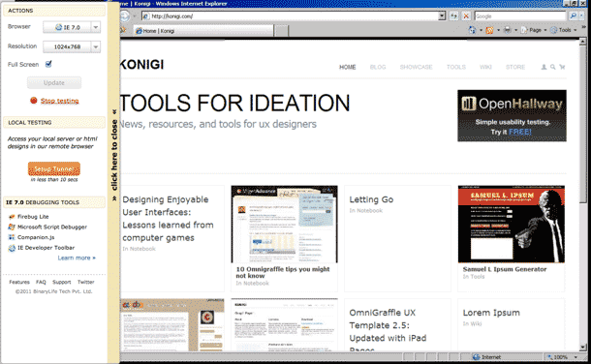Open the Browser dropdown showing IE 7.0
591x364 pixels.
[x=72, y=27]
